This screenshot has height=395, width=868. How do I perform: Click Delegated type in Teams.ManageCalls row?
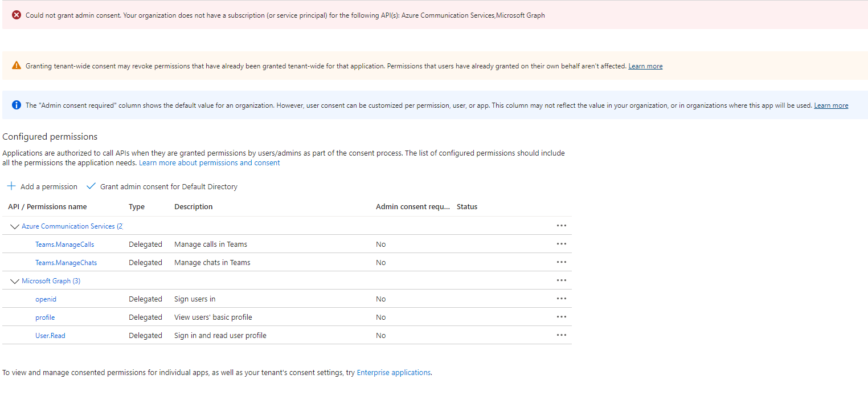(145, 245)
